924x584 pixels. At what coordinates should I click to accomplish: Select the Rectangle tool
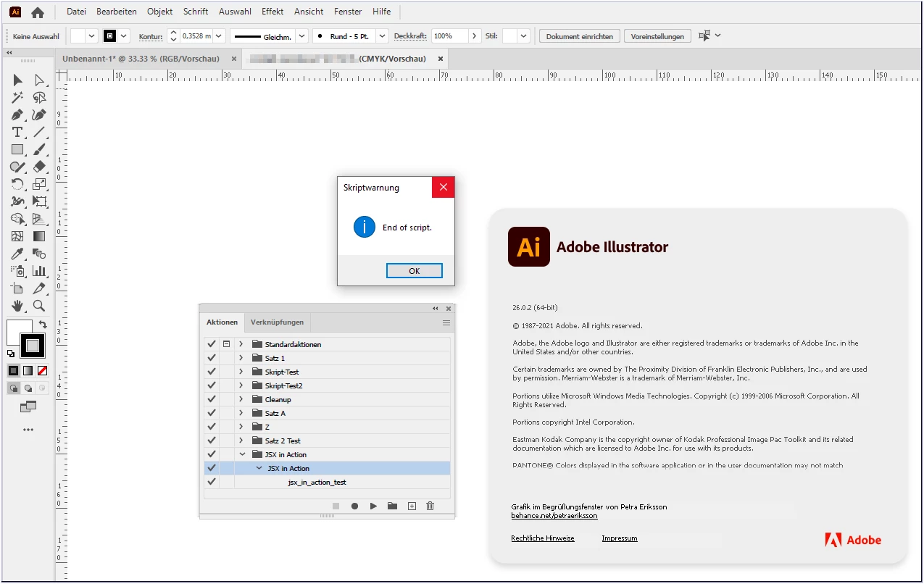(17, 149)
